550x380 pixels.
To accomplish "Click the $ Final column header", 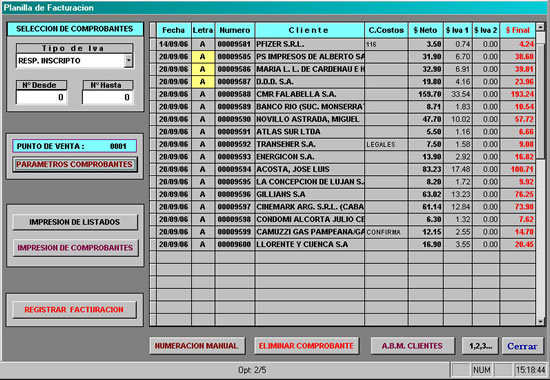I will (x=517, y=31).
